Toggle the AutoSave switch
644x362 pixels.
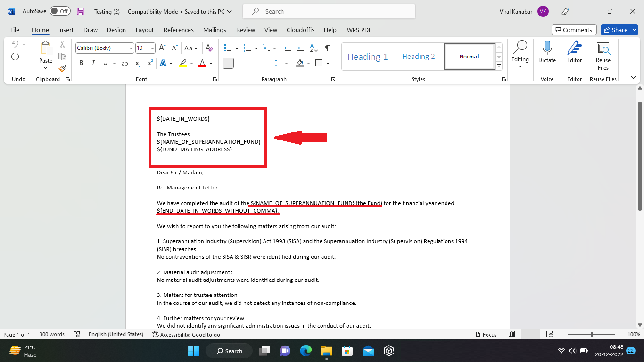(x=60, y=11)
